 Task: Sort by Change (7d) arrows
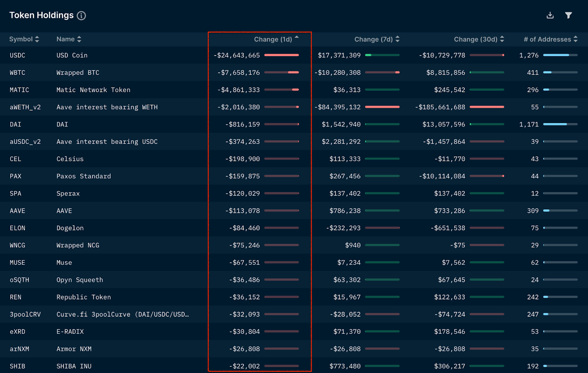pyautogui.click(x=397, y=39)
